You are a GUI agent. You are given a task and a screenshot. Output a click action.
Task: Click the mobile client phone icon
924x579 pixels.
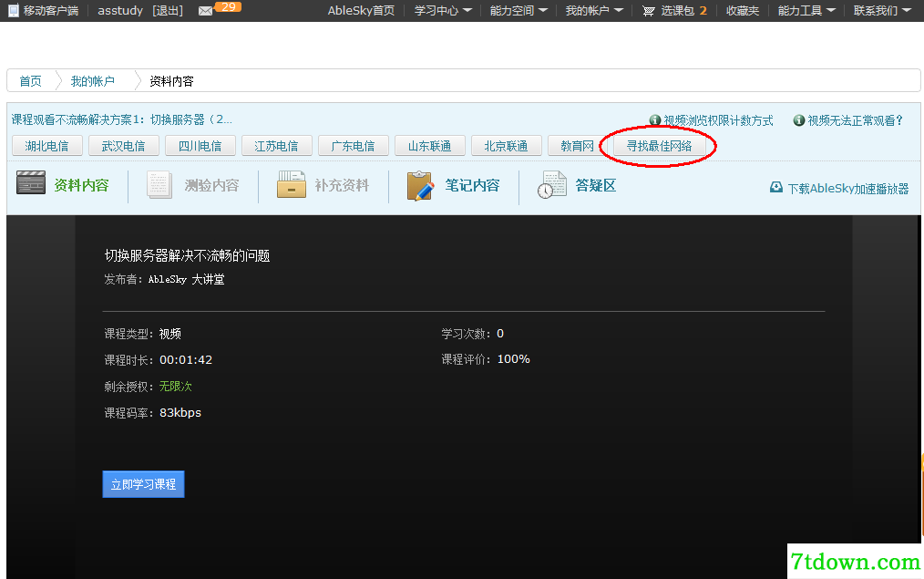click(14, 10)
